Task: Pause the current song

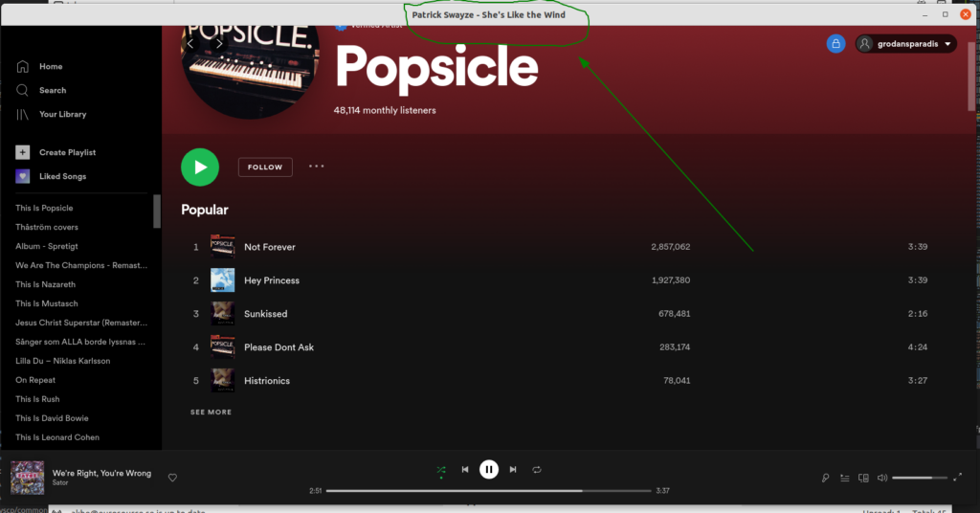Action: pyautogui.click(x=489, y=469)
